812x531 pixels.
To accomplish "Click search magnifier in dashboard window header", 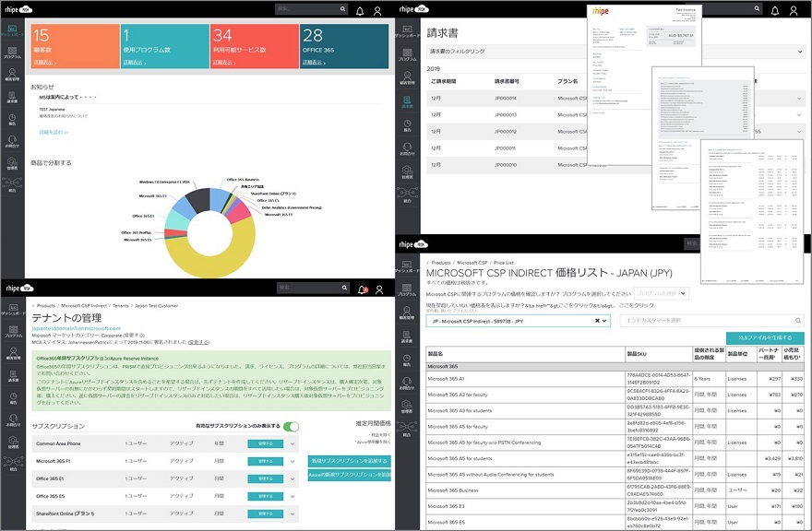I will coord(343,9).
